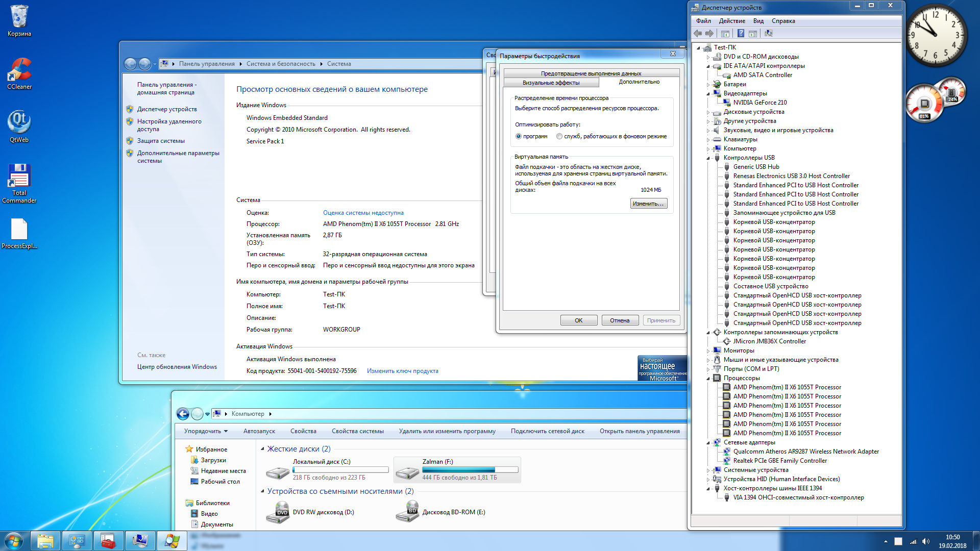
Task: Click the Изменить virtual memory button
Action: [x=648, y=204]
